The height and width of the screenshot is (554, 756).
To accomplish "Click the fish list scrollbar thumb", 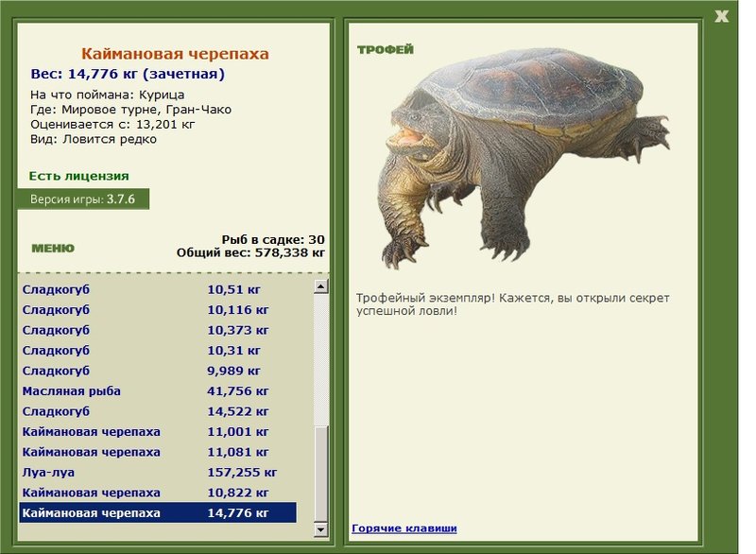I will point(321,474).
